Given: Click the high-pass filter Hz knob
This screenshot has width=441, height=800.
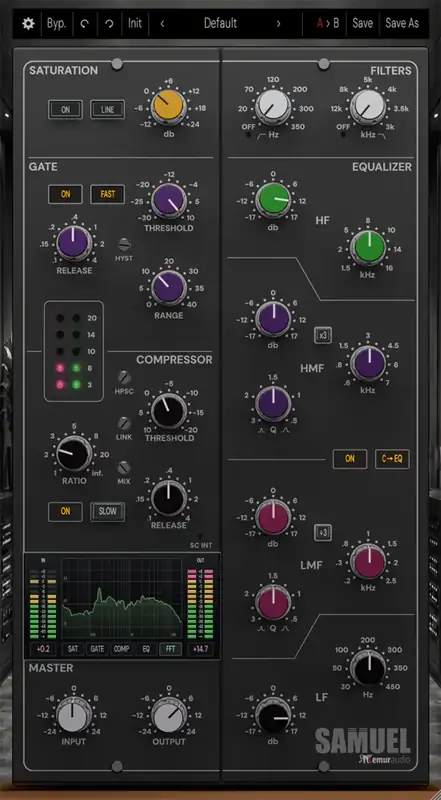Looking at the screenshot, I should 273,107.
